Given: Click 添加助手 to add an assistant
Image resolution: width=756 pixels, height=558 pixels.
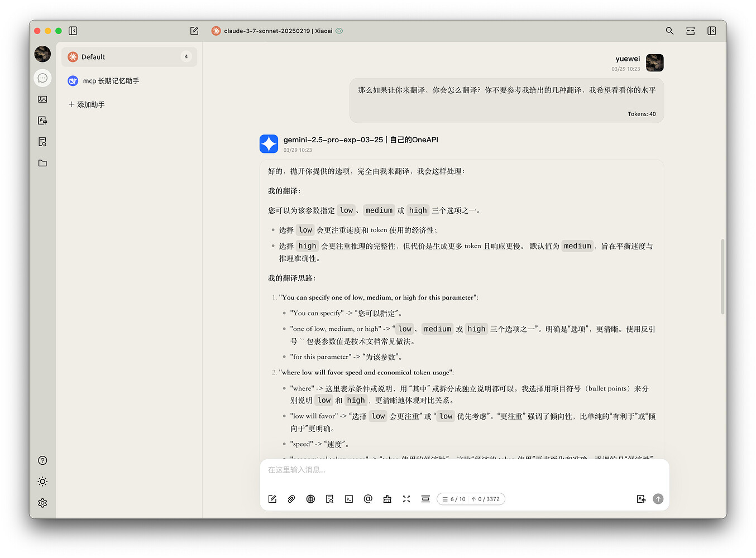Looking at the screenshot, I should point(87,104).
